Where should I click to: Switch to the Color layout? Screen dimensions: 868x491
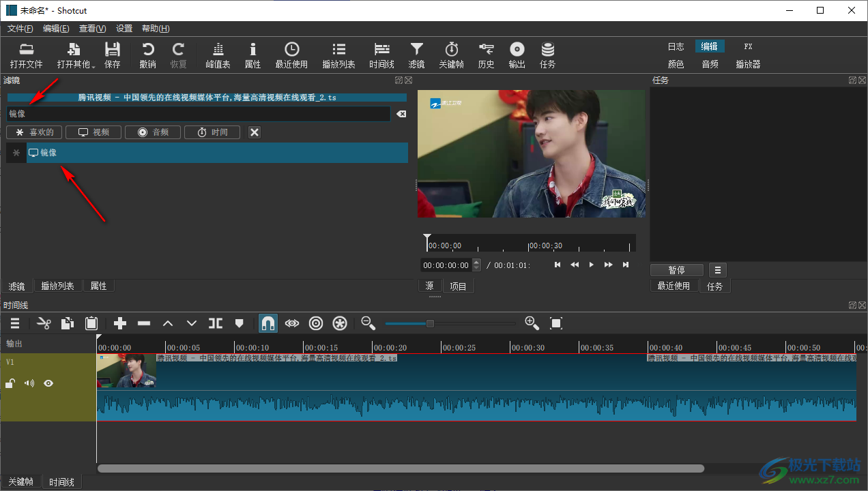[x=676, y=64]
